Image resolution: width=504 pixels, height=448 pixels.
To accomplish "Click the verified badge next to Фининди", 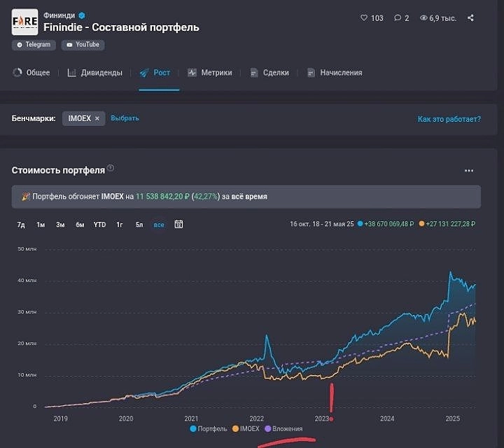I will coord(82,15).
